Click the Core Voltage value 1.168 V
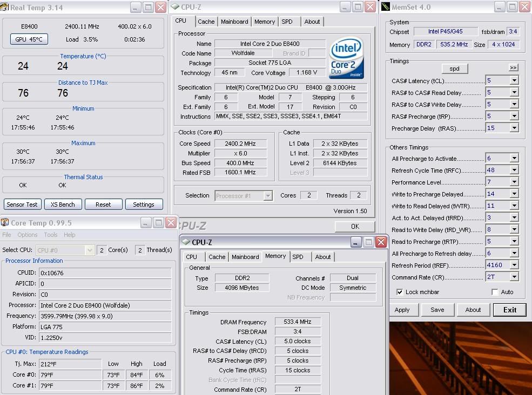This screenshot has width=532, height=395. (x=307, y=72)
